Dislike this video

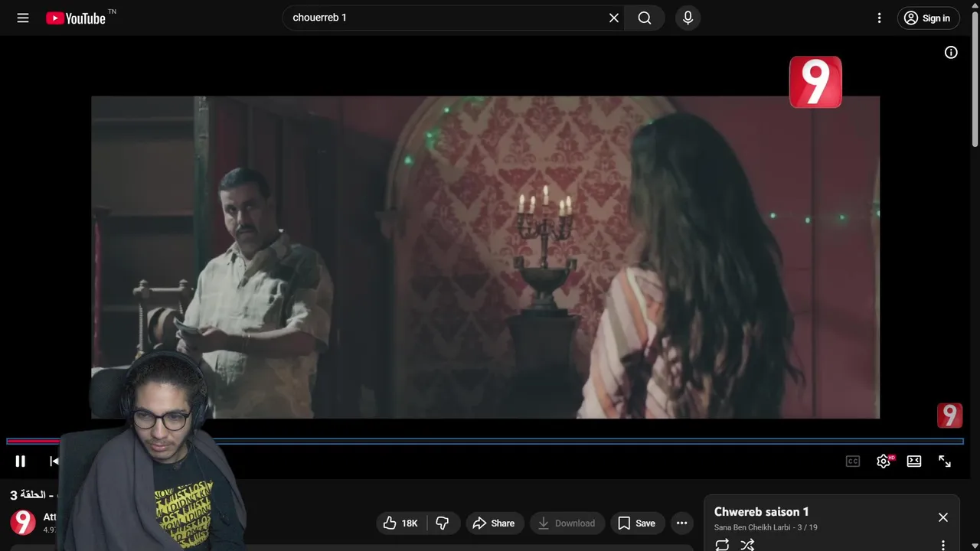tap(443, 523)
